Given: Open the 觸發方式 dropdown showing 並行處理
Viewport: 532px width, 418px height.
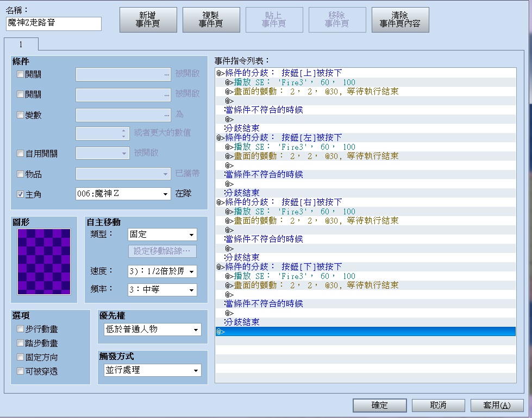Looking at the screenshot, I should click(x=152, y=370).
